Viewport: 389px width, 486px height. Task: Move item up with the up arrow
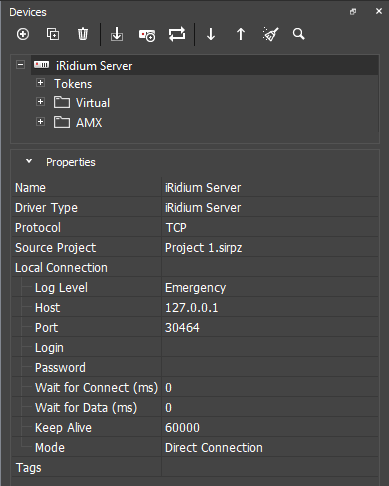(241, 34)
